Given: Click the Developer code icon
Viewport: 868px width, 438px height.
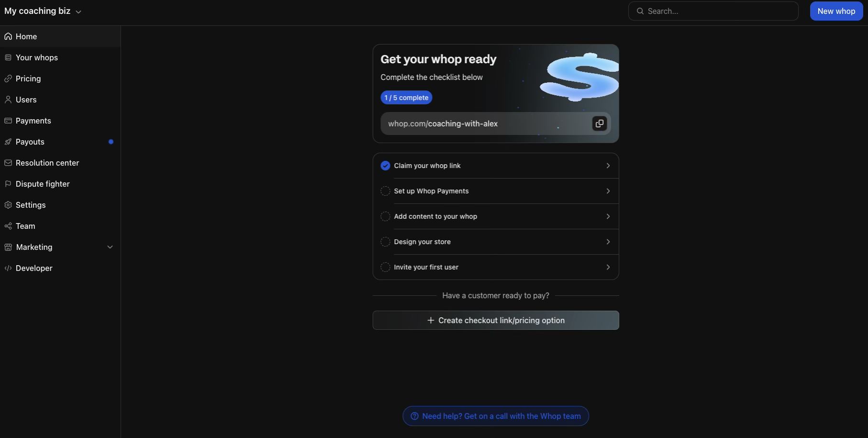Looking at the screenshot, I should [8, 268].
